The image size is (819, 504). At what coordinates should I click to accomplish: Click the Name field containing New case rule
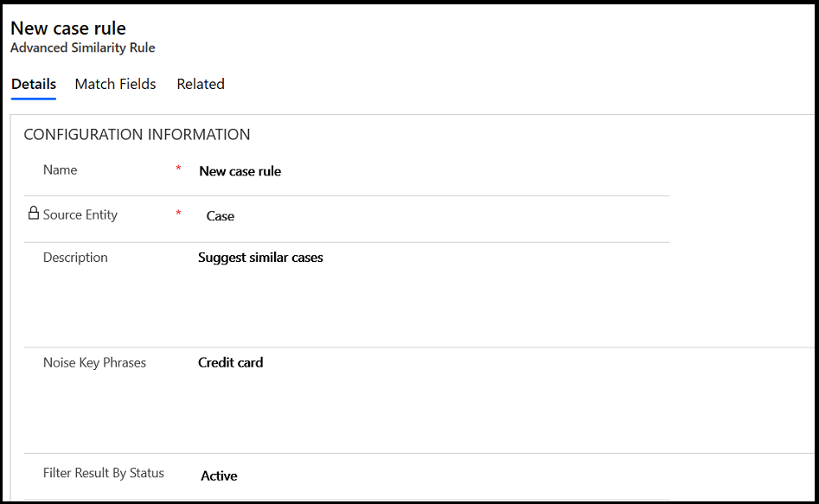tap(240, 171)
